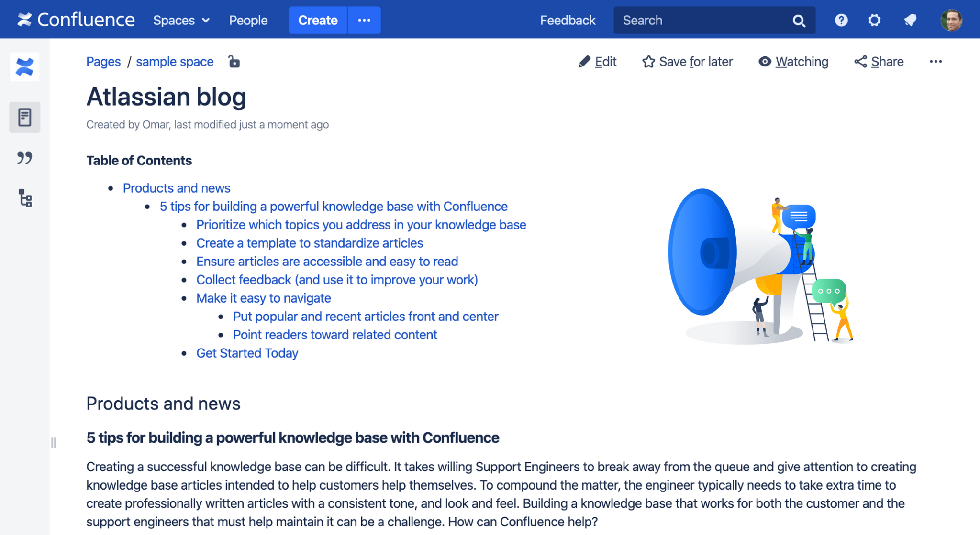The height and width of the screenshot is (535, 980).
Task: Navigate to the sample space link
Action: click(x=175, y=62)
